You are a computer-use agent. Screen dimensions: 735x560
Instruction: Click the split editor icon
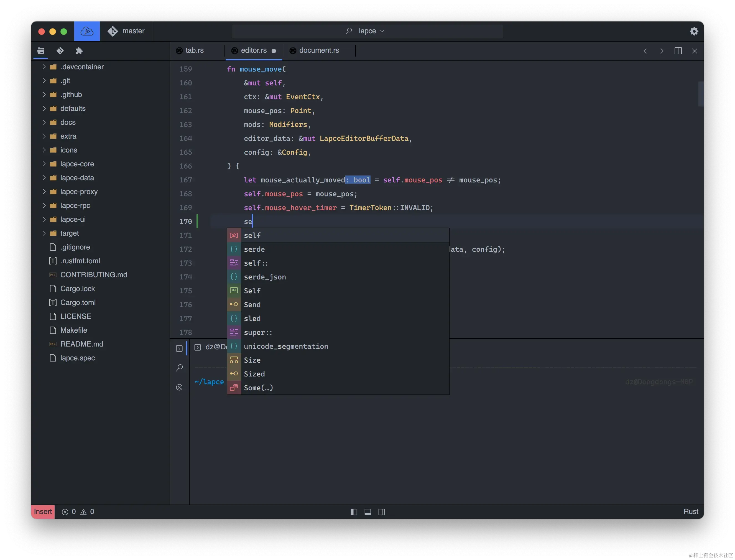(678, 51)
